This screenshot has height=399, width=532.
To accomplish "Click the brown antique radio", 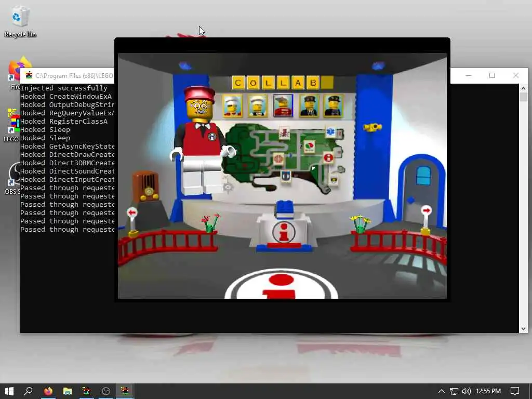I will pos(145,187).
